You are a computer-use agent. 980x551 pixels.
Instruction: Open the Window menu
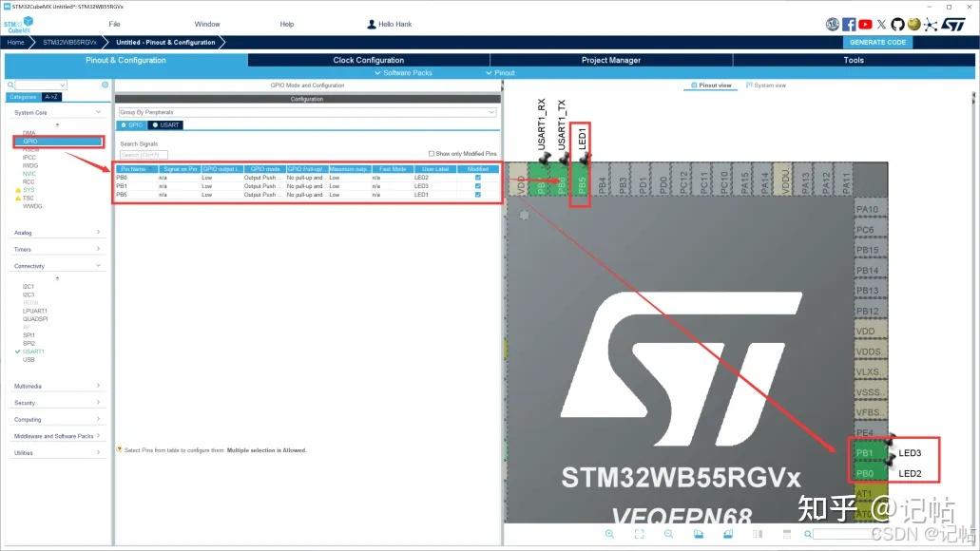point(207,24)
